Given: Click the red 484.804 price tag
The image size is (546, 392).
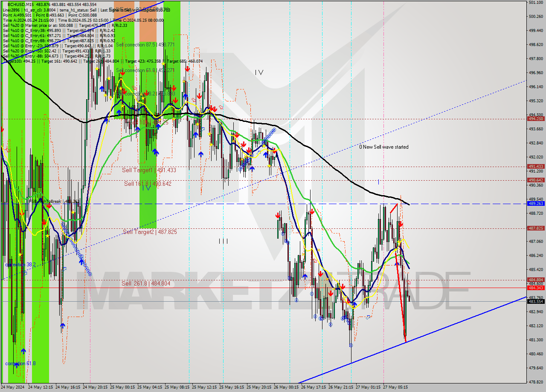Looking at the screenshot, I should click(x=536, y=280).
